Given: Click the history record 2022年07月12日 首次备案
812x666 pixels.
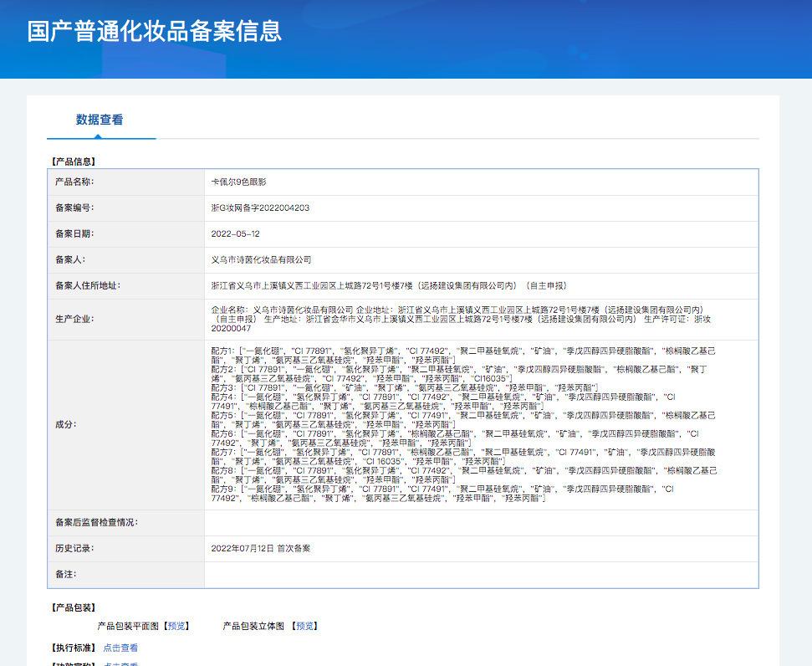Looking at the screenshot, I should tap(261, 548).
